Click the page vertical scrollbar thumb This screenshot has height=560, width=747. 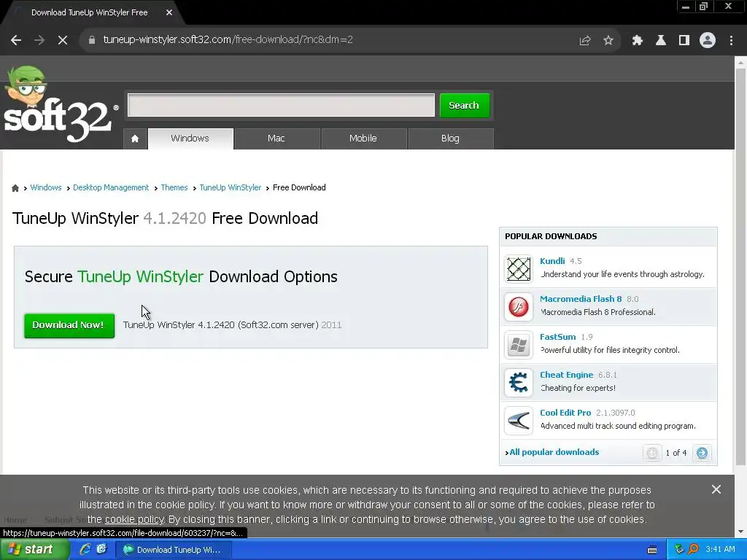pos(740,267)
